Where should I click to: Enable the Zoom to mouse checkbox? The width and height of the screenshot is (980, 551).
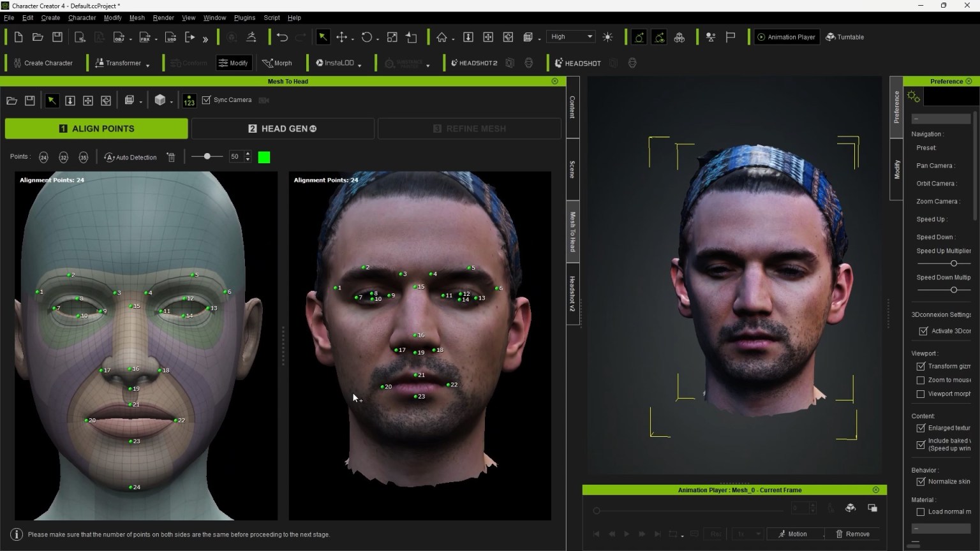[921, 380]
